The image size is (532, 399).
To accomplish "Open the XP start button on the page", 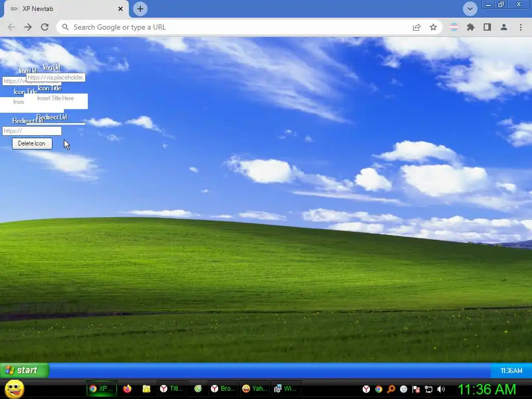I will tap(24, 370).
